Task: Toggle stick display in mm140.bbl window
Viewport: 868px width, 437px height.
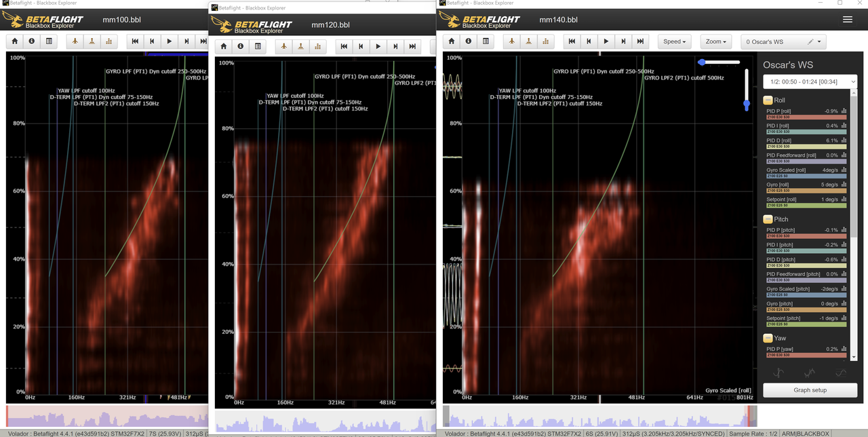Action: pyautogui.click(x=529, y=41)
